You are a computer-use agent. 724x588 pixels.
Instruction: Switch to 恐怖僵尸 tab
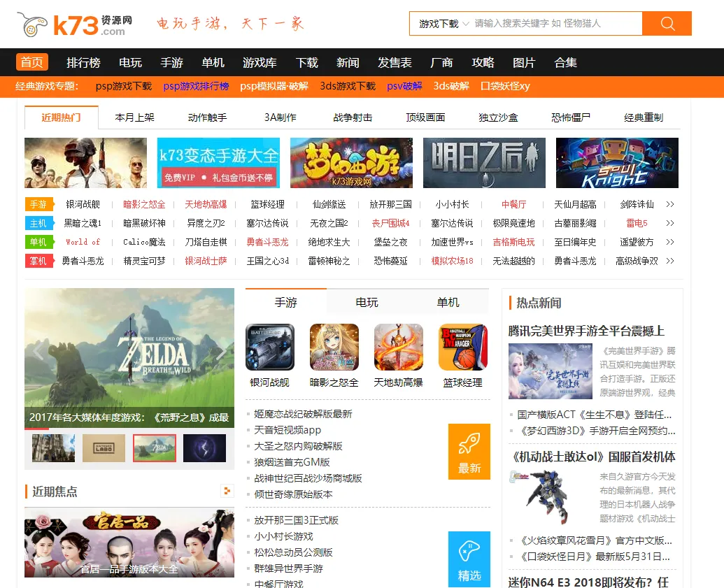pos(571,117)
